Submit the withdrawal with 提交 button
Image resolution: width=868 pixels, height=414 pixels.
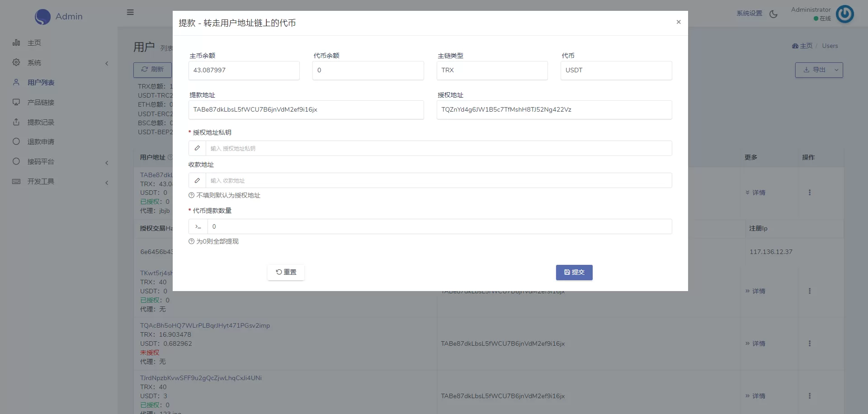point(574,273)
